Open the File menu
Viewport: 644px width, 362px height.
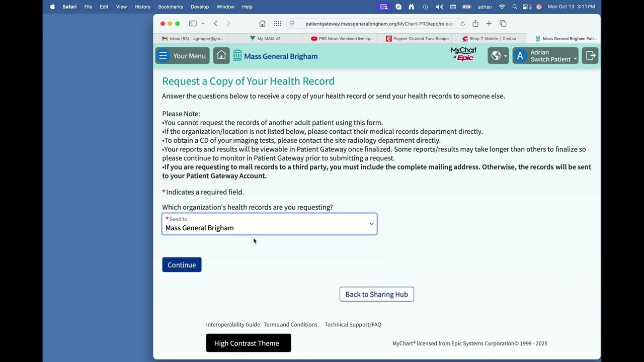coord(88,7)
